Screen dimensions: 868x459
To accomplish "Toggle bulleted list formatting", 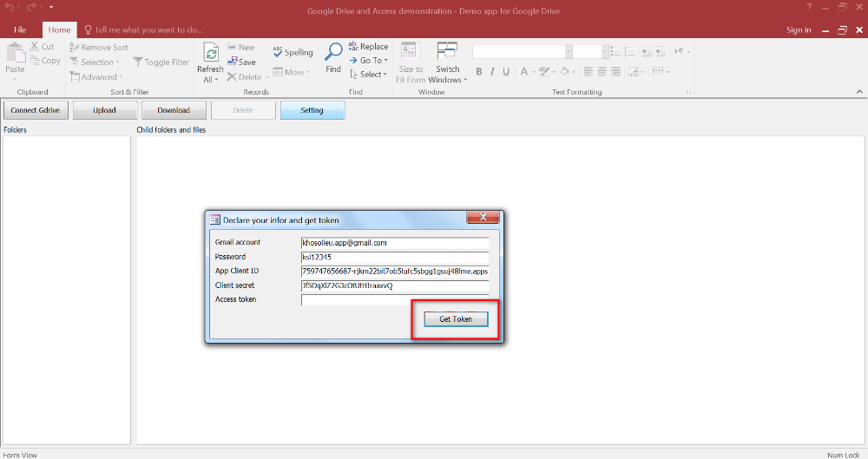I will click(615, 52).
